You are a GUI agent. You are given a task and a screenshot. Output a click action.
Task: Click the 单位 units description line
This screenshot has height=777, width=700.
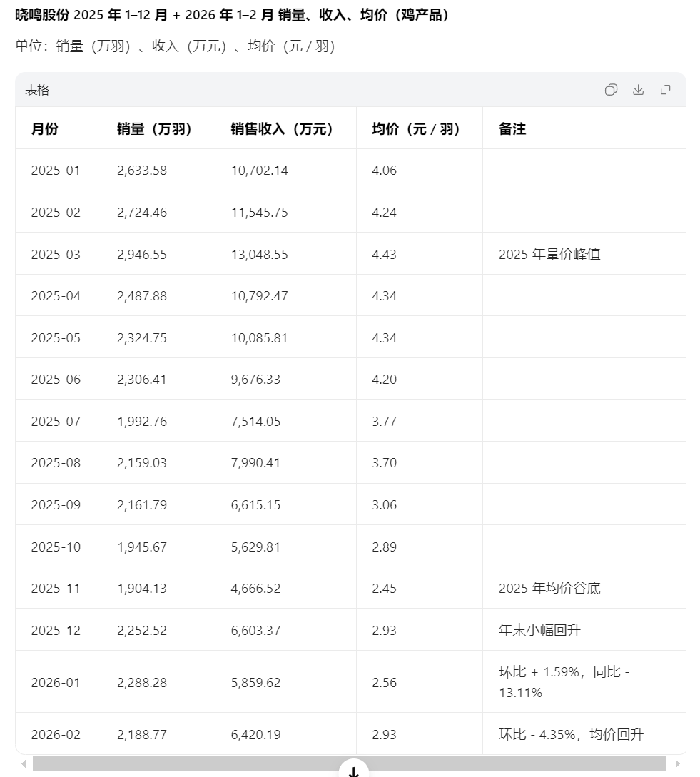[175, 46]
